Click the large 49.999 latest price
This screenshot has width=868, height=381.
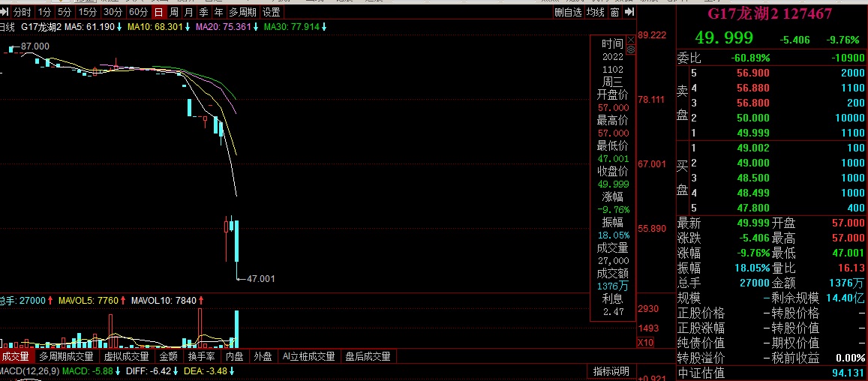(x=725, y=37)
